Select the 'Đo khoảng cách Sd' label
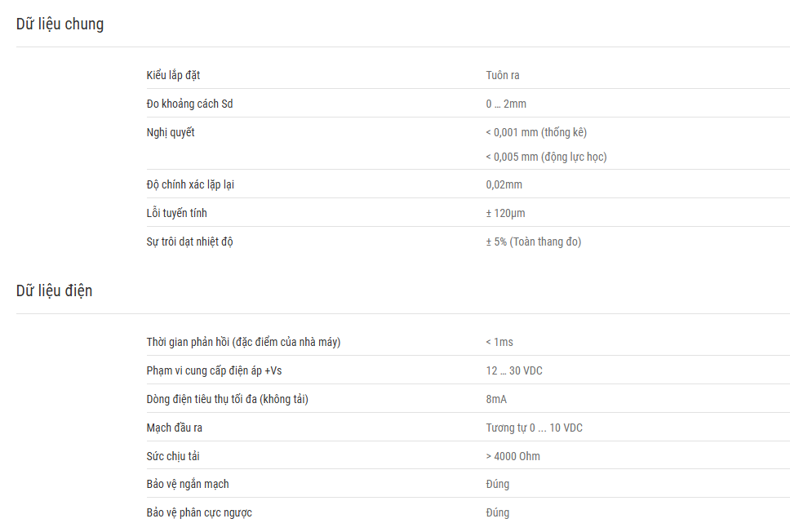790x532 pixels. pyautogui.click(x=190, y=104)
